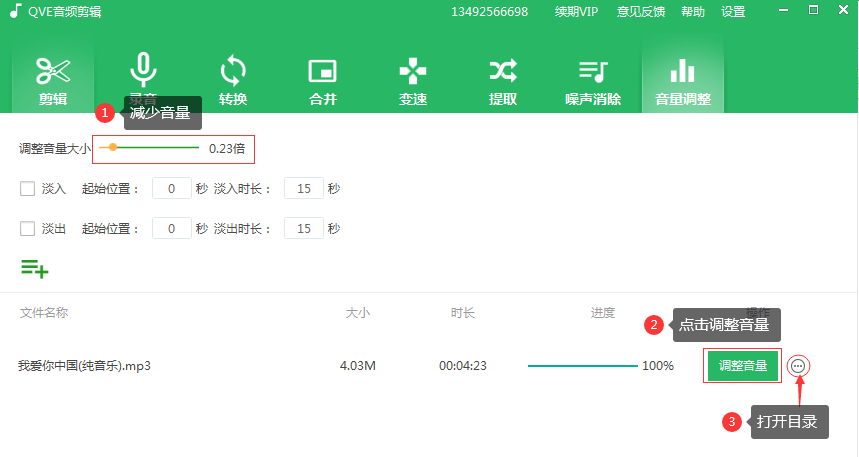Screen dimensions: 859x457
Task: Open the 提取 extract tool
Action: pyautogui.click(x=502, y=79)
